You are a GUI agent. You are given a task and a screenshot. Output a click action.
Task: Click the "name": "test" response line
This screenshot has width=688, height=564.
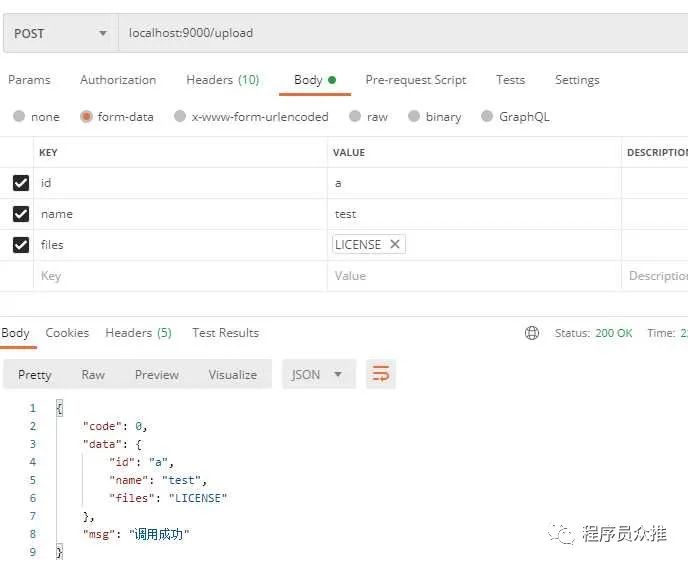pyautogui.click(x=158, y=480)
